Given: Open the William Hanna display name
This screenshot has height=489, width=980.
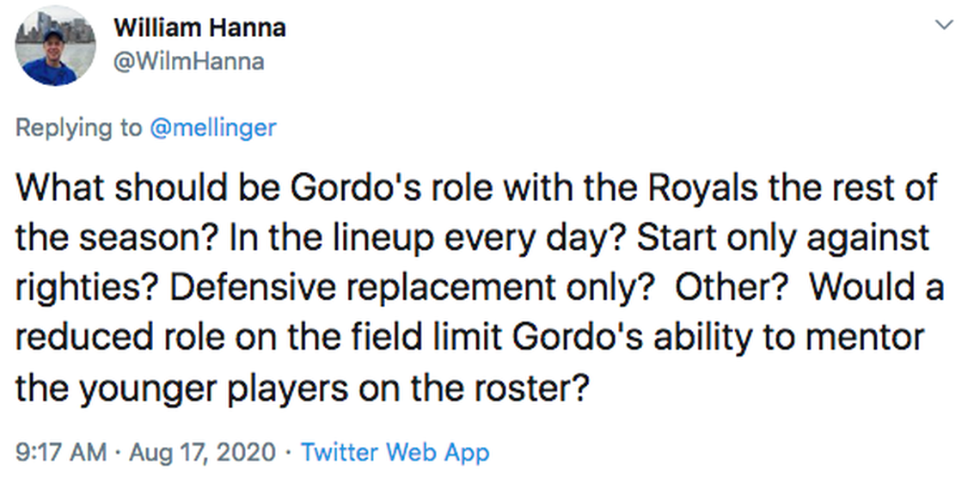Looking at the screenshot, I should point(199,28).
